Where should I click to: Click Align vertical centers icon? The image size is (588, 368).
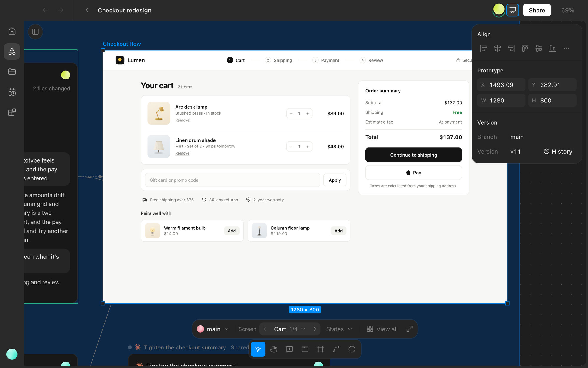point(539,48)
